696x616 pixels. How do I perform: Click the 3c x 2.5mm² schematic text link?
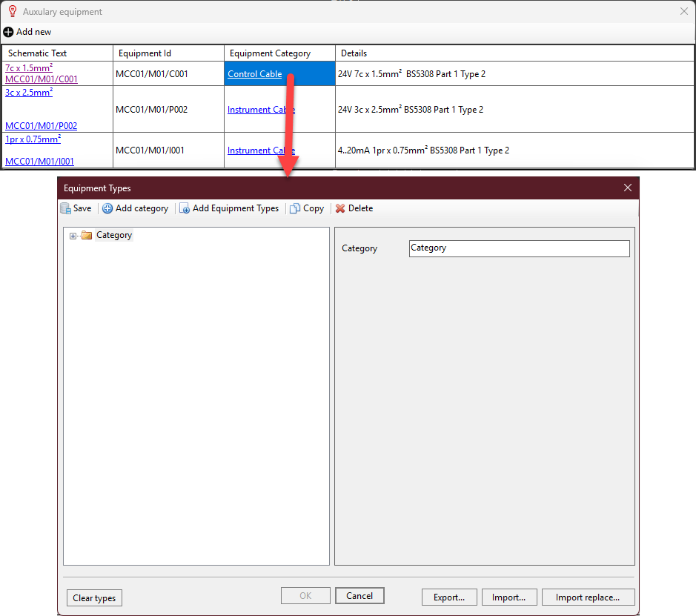pos(29,93)
